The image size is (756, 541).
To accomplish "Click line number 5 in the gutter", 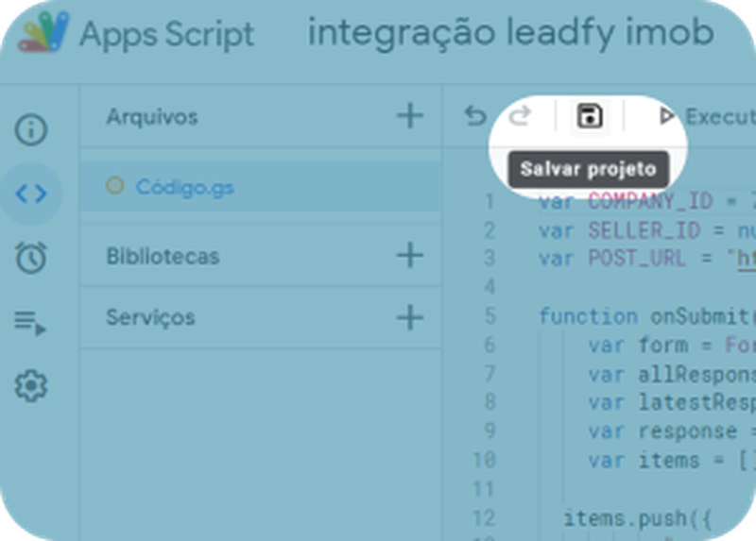I will pos(490,316).
